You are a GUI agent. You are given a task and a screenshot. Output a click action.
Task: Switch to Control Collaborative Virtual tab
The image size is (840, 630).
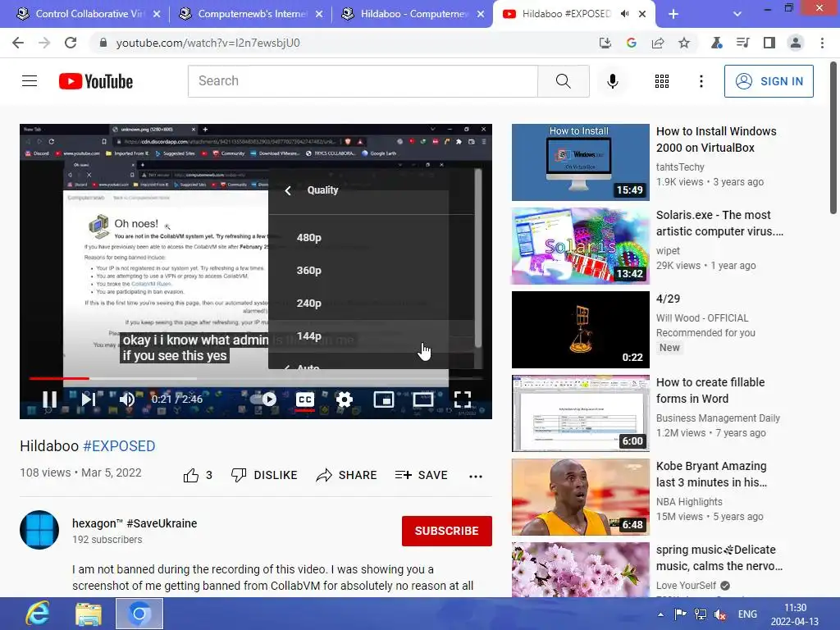pos(87,14)
